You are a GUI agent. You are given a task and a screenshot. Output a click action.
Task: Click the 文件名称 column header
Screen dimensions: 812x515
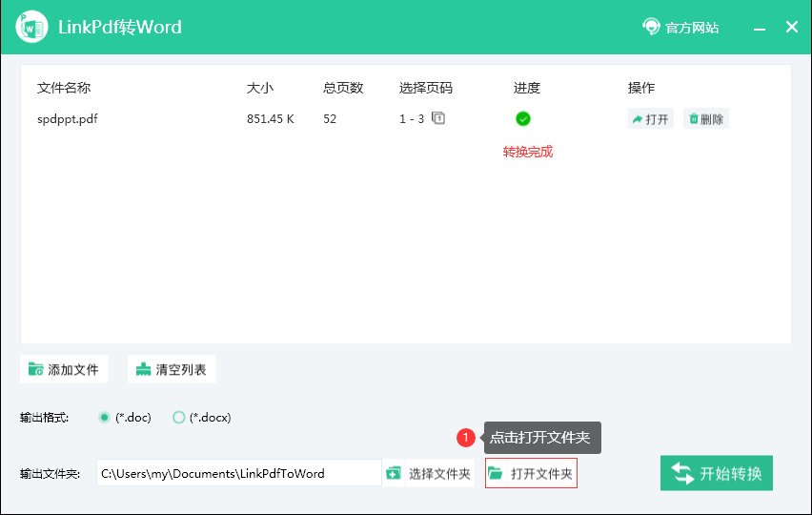tap(64, 88)
